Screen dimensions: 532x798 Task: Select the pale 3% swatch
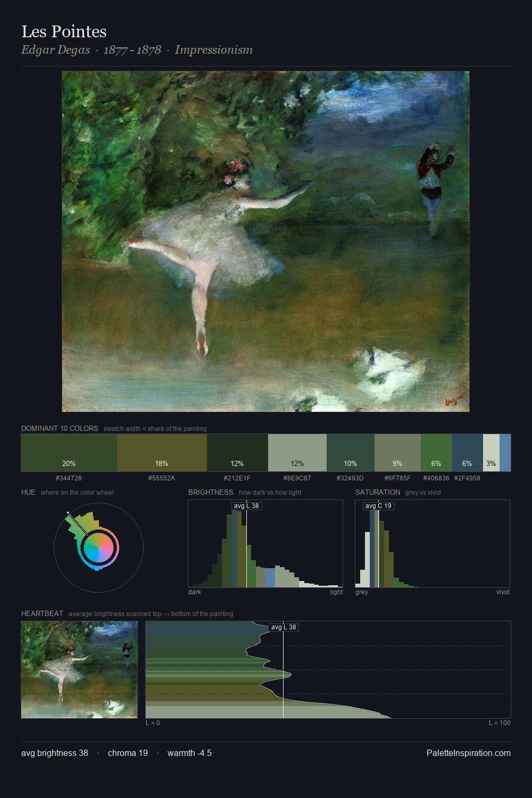click(x=491, y=453)
